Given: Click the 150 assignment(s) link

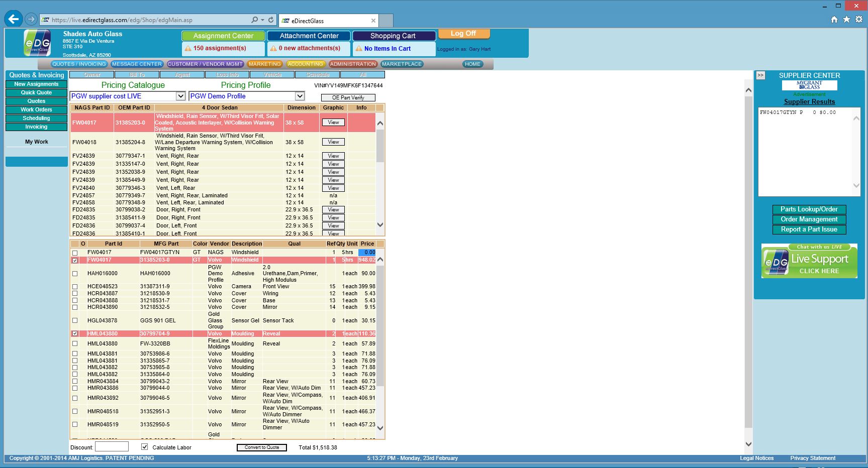Looking at the screenshot, I should 220,49.
